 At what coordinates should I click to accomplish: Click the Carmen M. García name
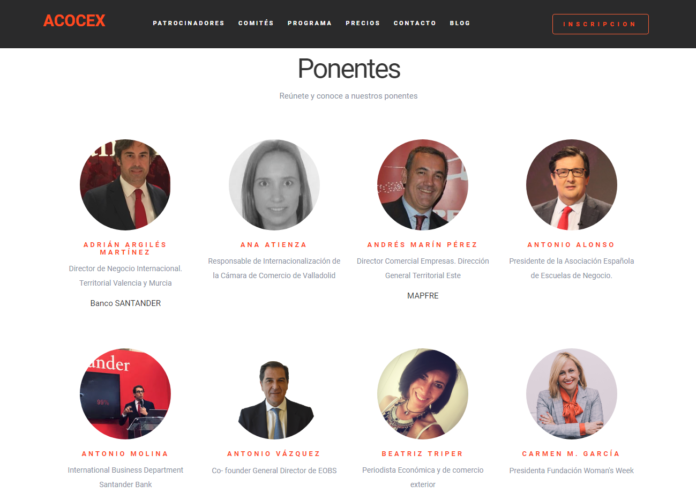click(571, 454)
